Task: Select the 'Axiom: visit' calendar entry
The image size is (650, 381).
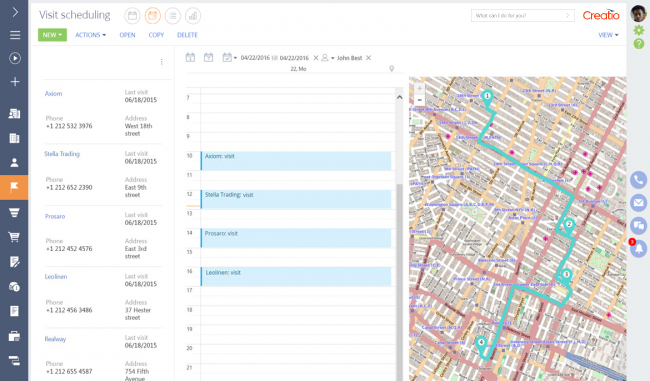Action: pos(296,161)
